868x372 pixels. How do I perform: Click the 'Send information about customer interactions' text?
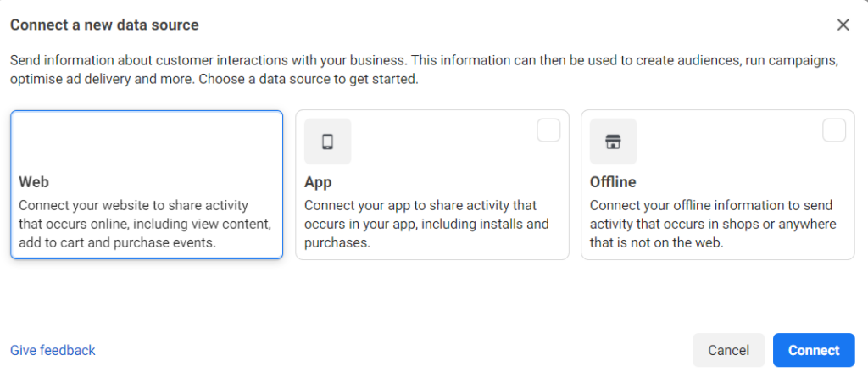click(212, 62)
